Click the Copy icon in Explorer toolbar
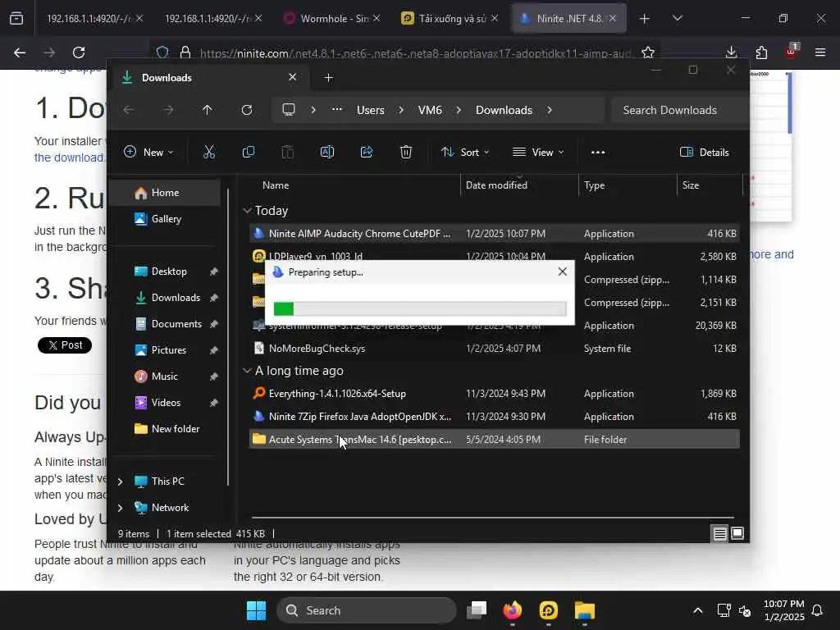This screenshot has width=840, height=630. click(248, 152)
